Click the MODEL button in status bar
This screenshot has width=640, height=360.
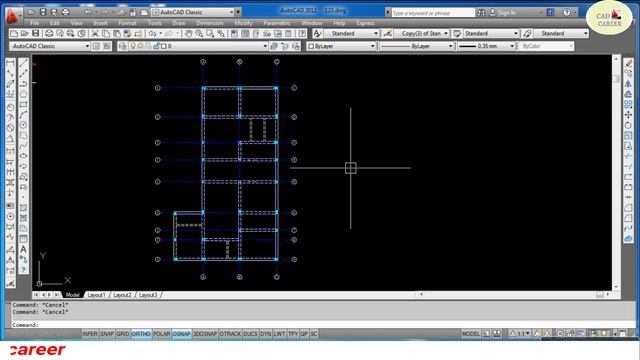click(471, 334)
